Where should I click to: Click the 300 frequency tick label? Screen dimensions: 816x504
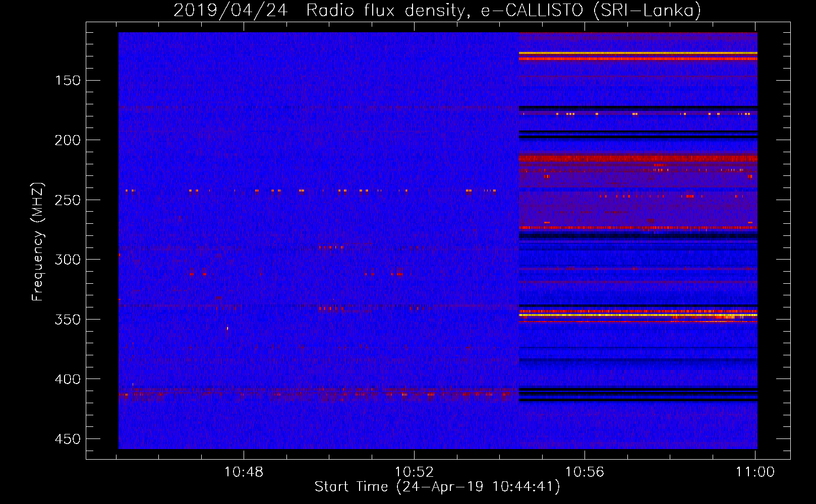(x=68, y=260)
